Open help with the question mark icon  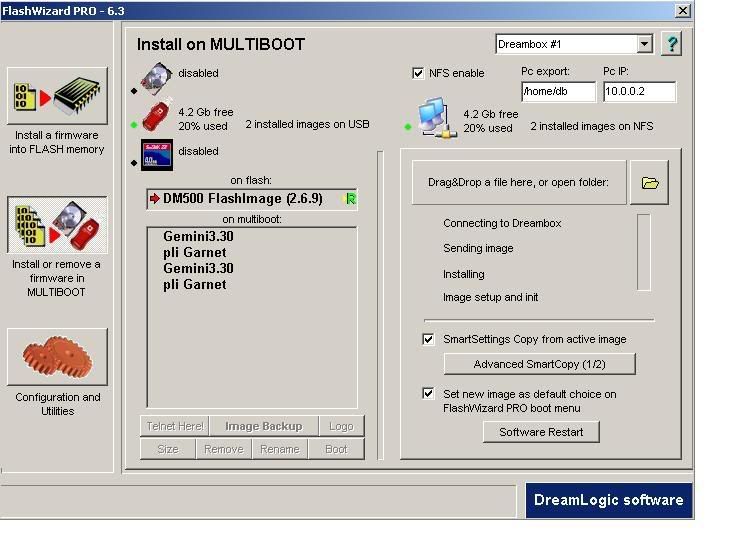click(x=672, y=44)
